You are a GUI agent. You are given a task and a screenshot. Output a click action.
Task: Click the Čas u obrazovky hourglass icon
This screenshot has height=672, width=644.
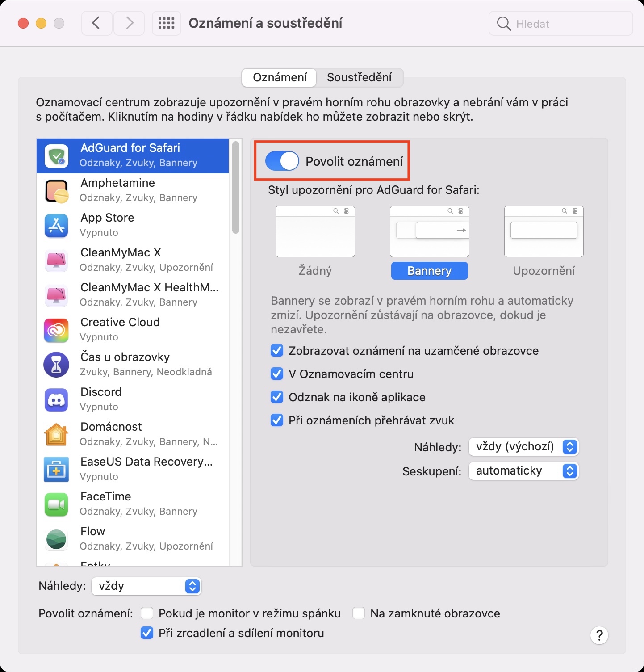tap(56, 365)
